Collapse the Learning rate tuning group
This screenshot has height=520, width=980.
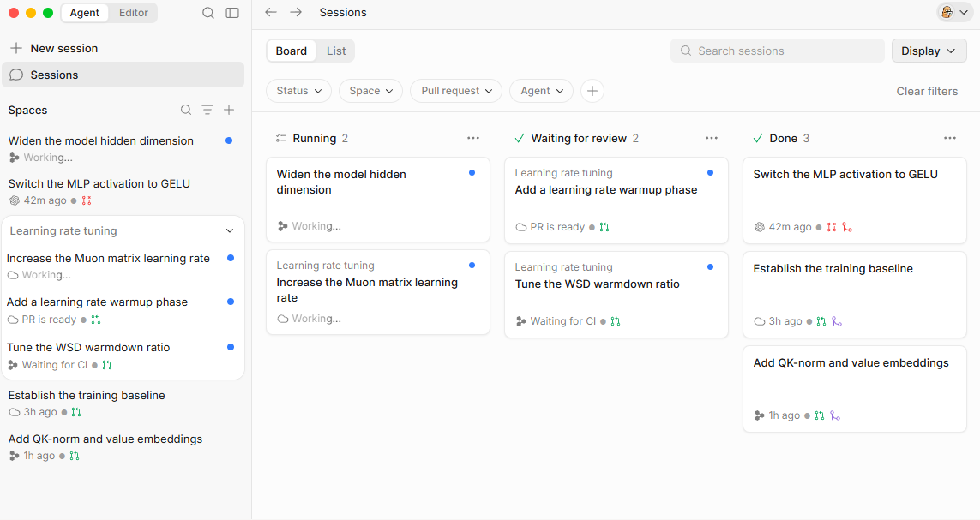230,231
